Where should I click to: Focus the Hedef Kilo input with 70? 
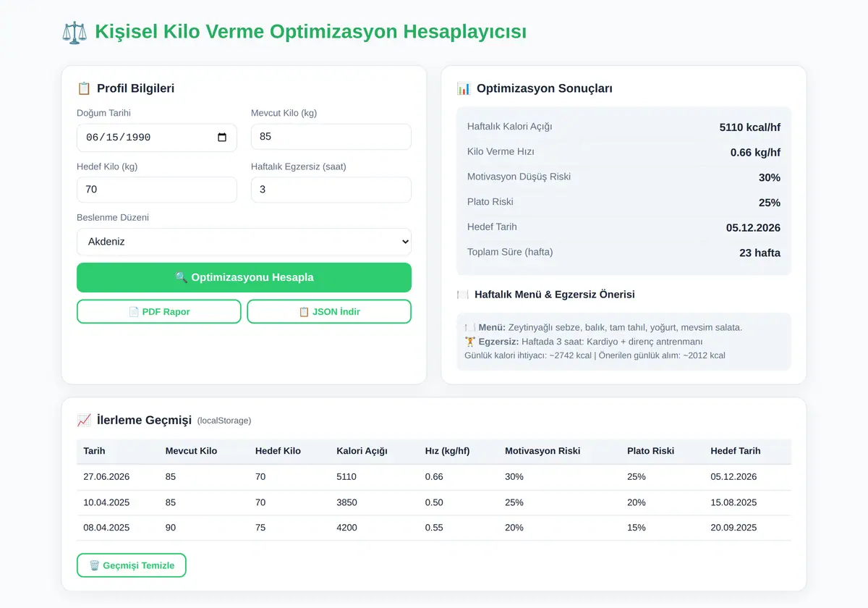coord(157,190)
